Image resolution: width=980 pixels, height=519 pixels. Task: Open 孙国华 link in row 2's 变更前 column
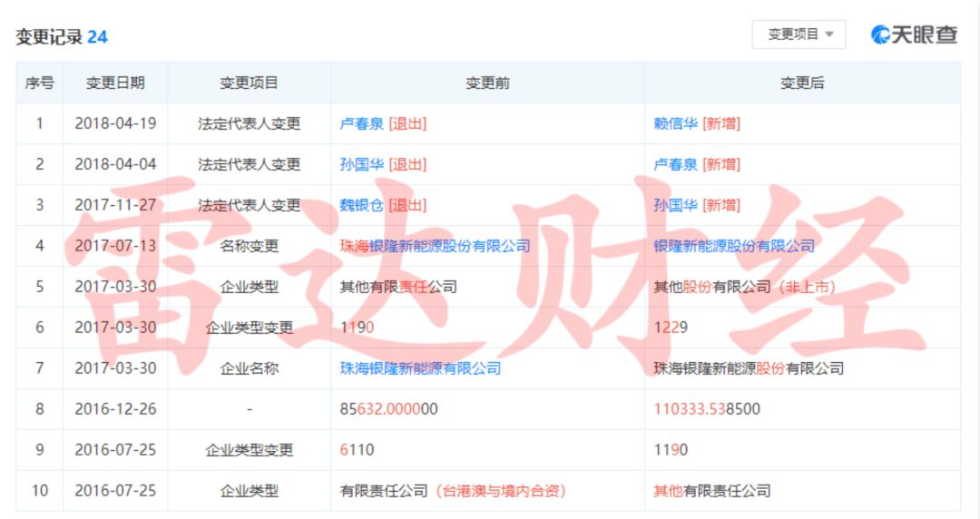(x=361, y=164)
